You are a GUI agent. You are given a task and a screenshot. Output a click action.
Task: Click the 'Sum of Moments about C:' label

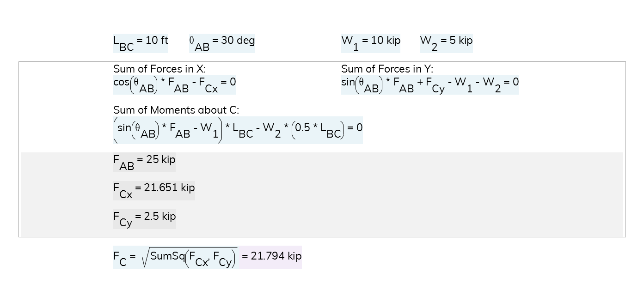176,110
